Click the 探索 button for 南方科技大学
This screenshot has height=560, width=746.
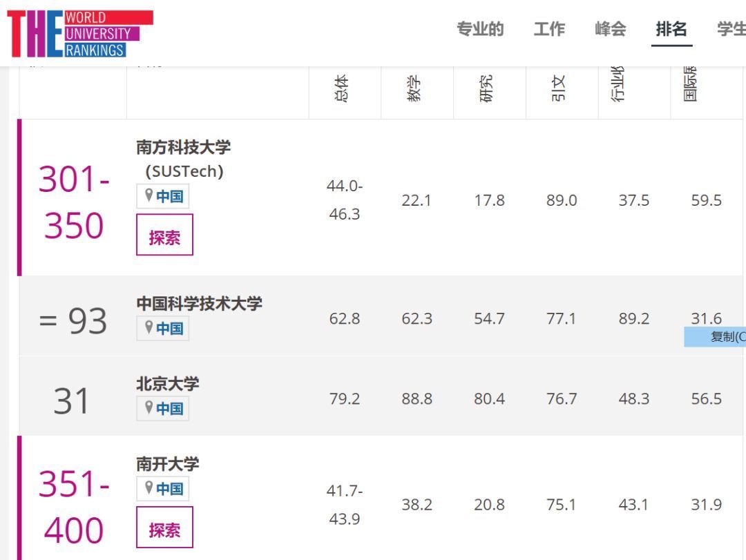(166, 235)
